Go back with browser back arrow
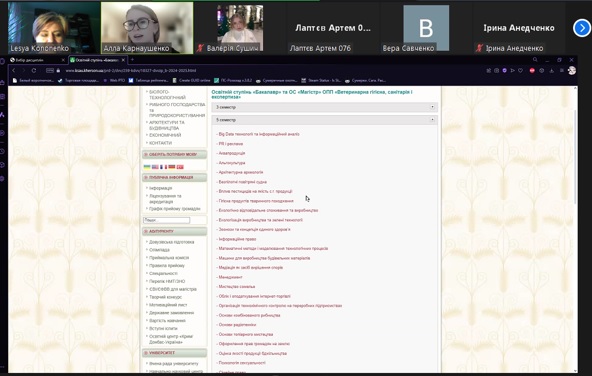 pos(14,71)
